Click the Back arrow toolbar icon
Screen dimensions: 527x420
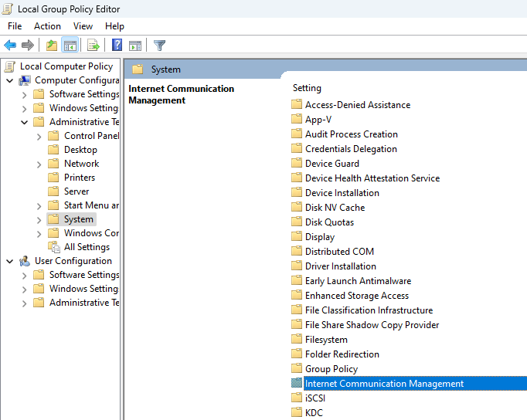(x=10, y=45)
